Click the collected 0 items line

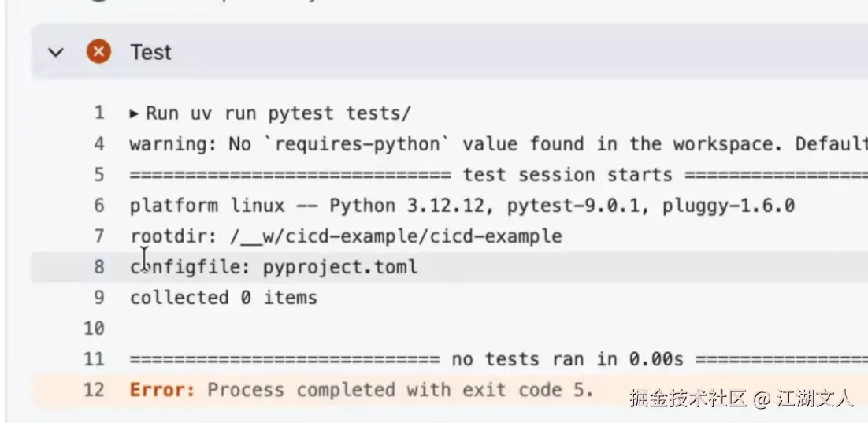pos(224,298)
